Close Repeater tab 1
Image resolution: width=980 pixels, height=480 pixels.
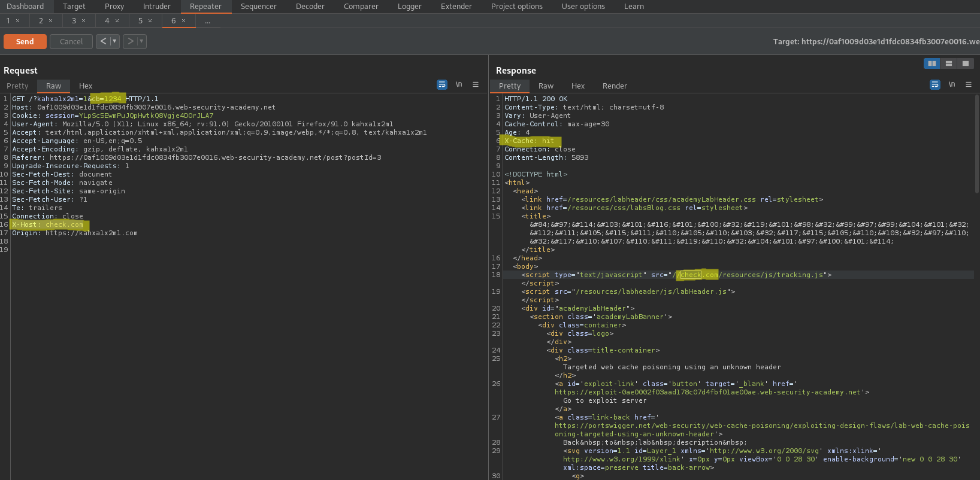18,21
